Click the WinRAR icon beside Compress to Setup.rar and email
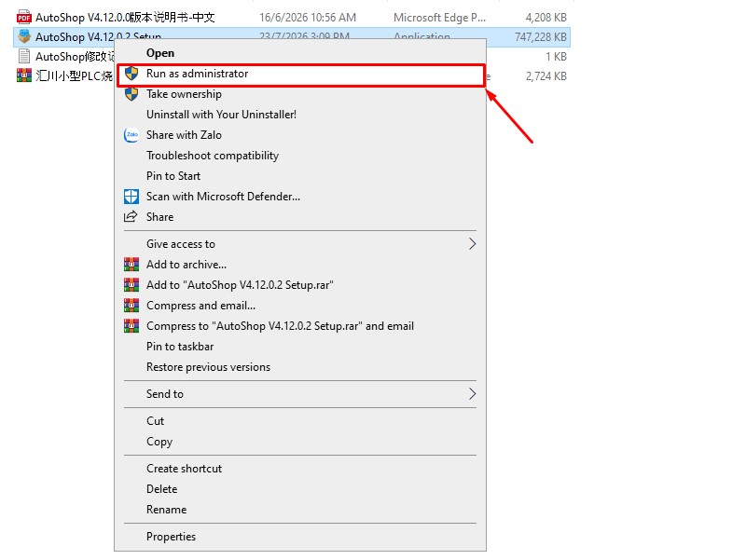This screenshot has width=746, height=560. click(131, 325)
